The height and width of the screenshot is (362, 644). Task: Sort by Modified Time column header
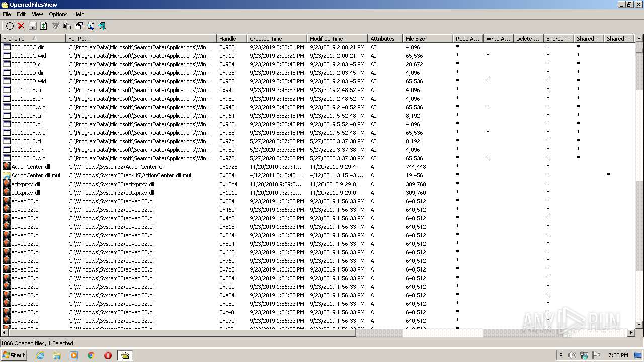pos(337,38)
